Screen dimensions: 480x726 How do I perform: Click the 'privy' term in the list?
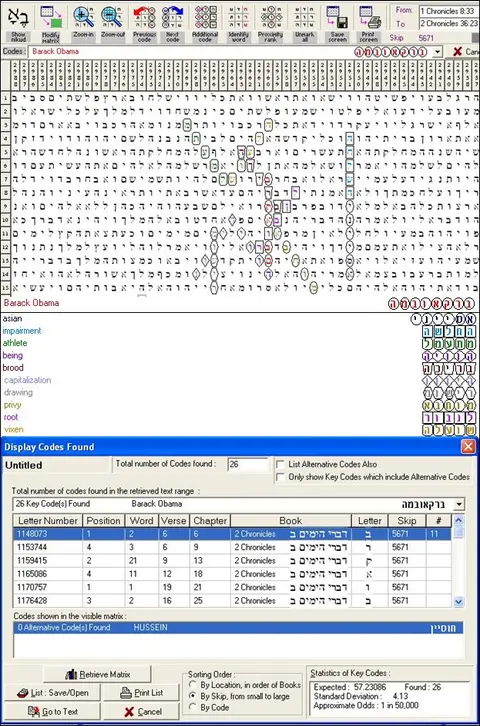click(12, 405)
